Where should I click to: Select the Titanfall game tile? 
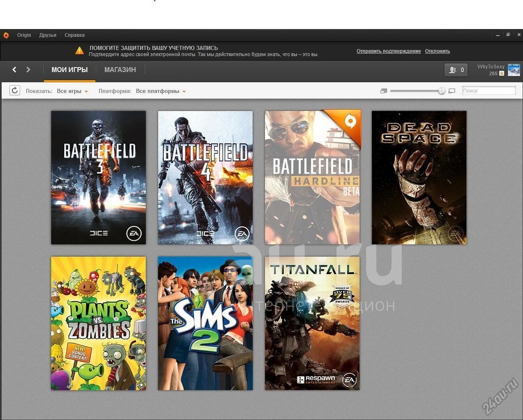312,323
